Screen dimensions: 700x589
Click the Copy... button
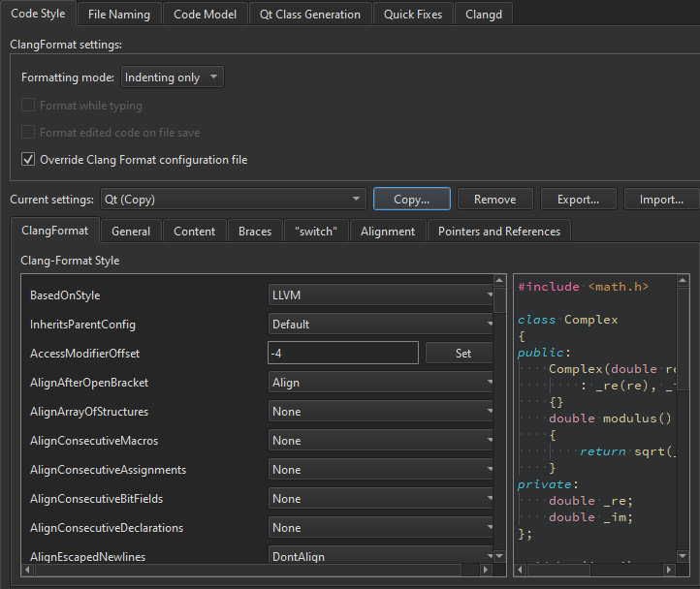(x=411, y=200)
